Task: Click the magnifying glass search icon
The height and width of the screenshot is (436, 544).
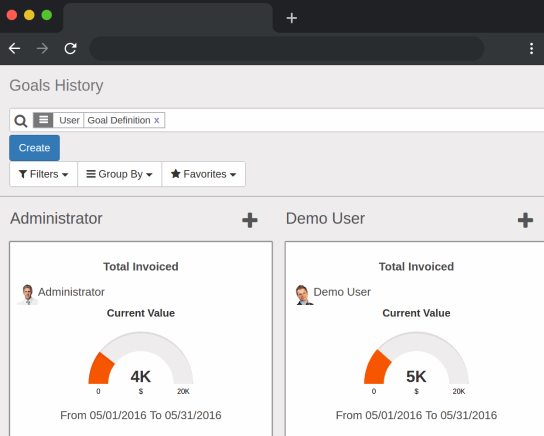Action: click(20, 121)
